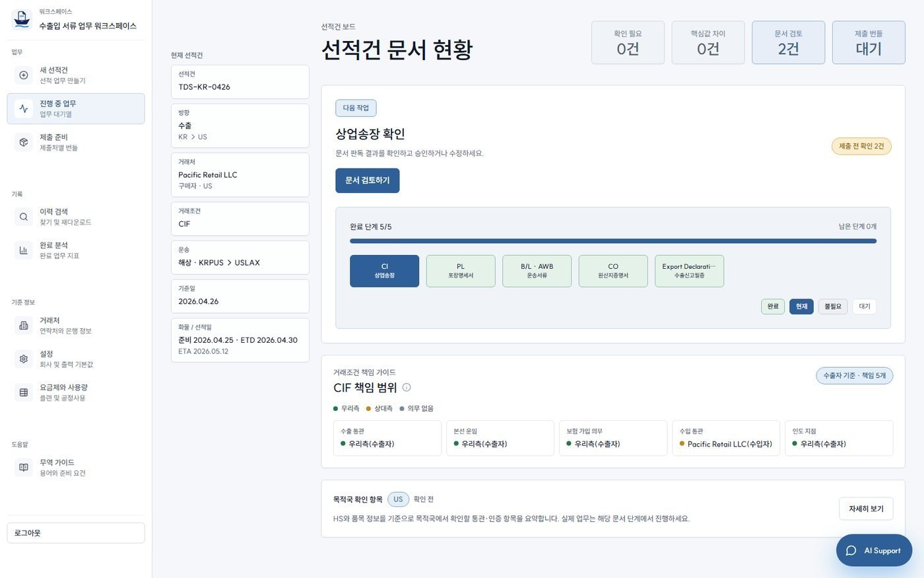Click the 대기 legend chip

[x=865, y=307]
